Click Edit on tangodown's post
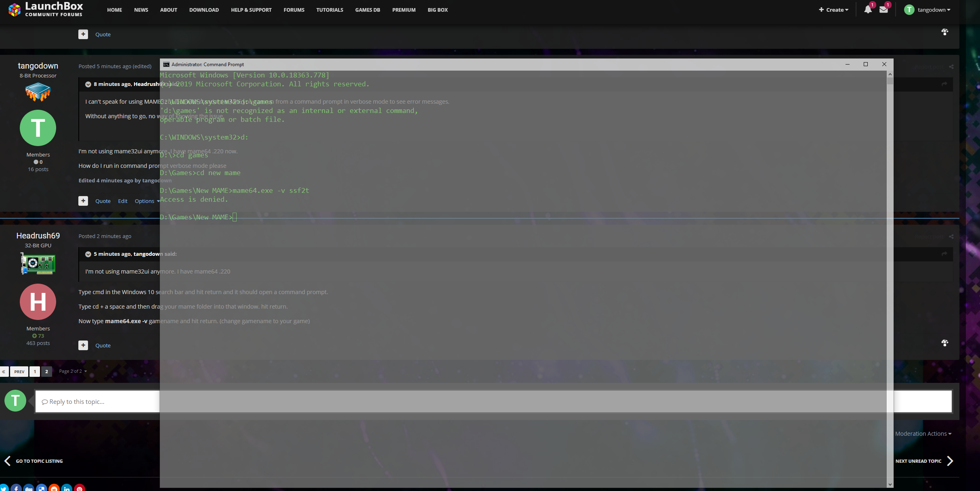Image resolution: width=980 pixels, height=491 pixels. pos(123,201)
